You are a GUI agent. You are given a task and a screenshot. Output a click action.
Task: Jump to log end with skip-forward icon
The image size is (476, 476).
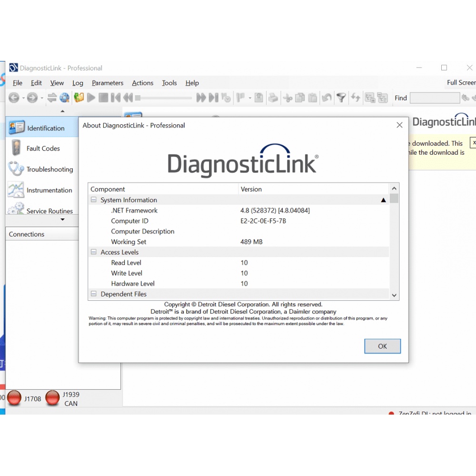pyautogui.click(x=214, y=98)
